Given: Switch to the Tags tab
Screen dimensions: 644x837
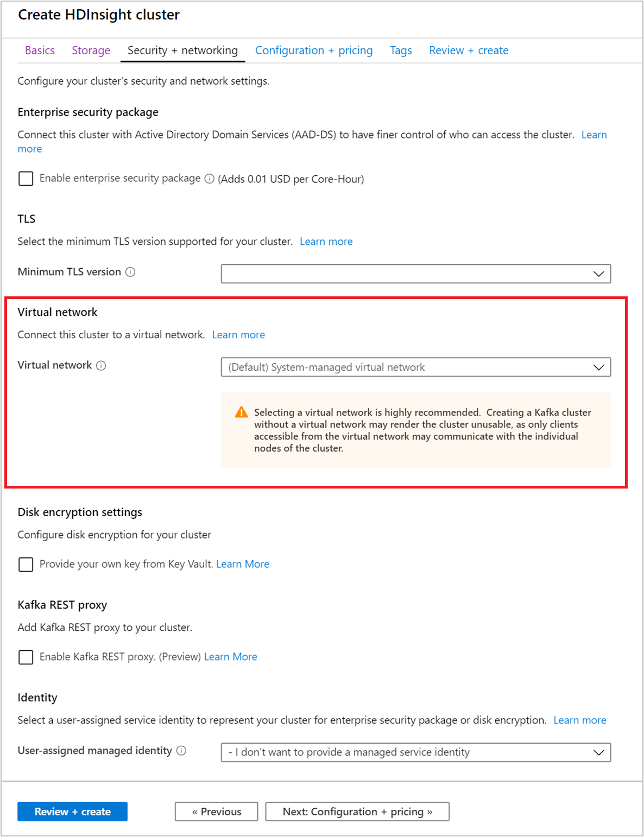Looking at the screenshot, I should tap(400, 50).
